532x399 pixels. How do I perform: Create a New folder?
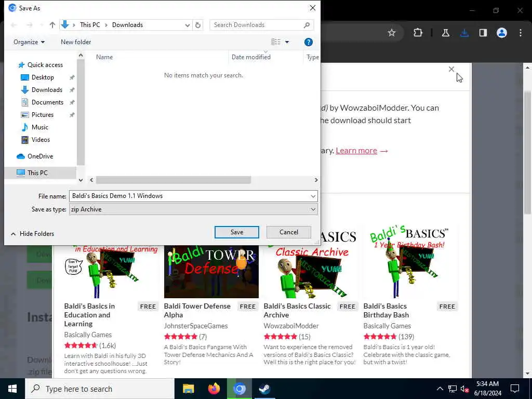coord(76,42)
